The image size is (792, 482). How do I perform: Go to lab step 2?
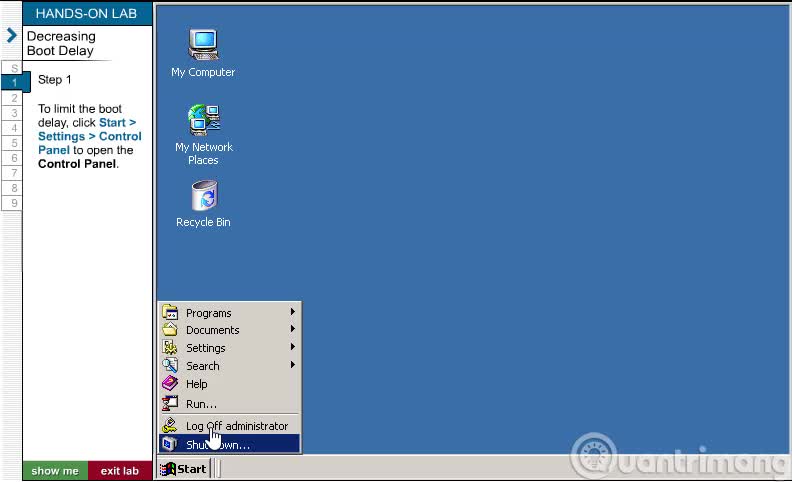(x=14, y=98)
